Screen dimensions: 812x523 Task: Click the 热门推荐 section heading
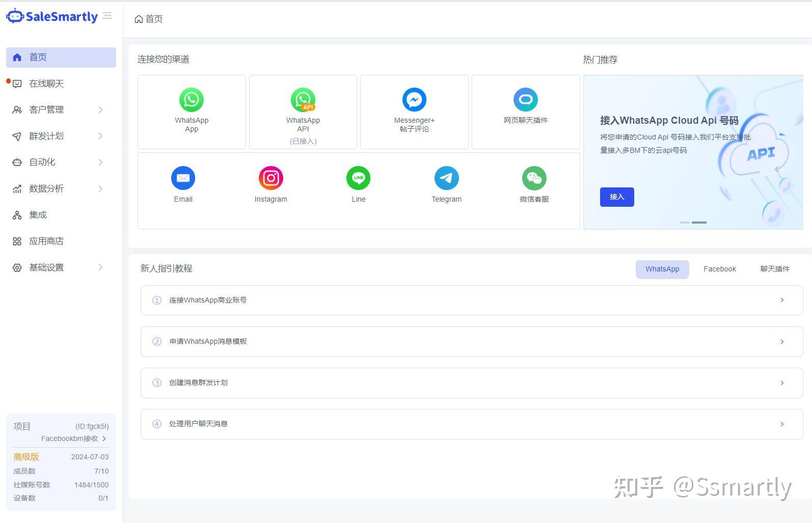coord(600,60)
